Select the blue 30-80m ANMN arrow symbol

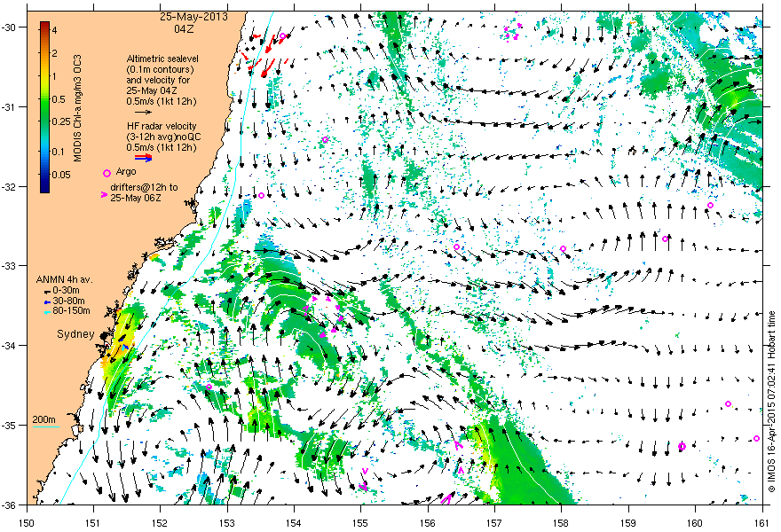tap(47, 301)
